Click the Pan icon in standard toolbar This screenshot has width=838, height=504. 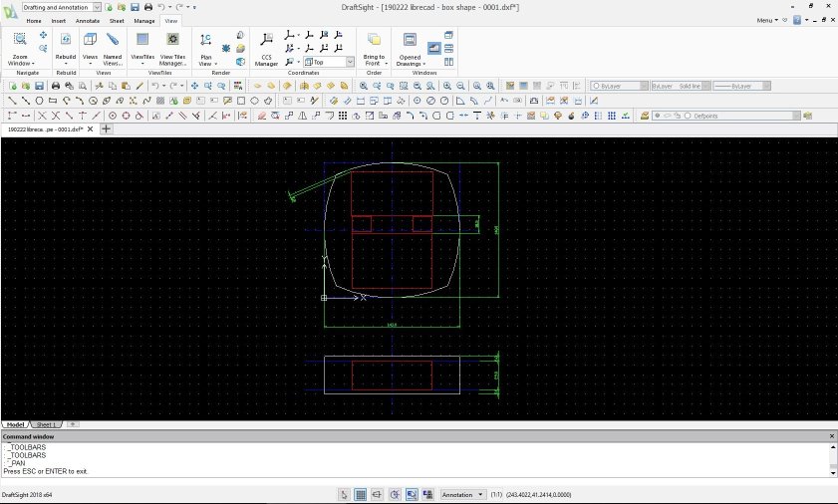coord(194,86)
